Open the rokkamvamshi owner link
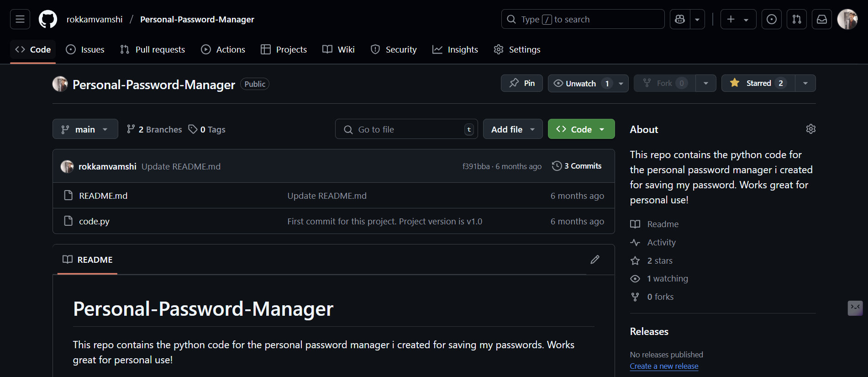This screenshot has width=868, height=377. pyautogui.click(x=95, y=19)
